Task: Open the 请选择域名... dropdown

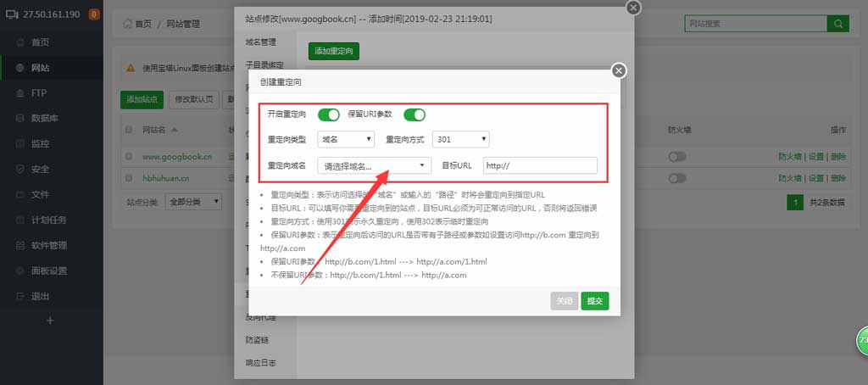Action: click(374, 165)
